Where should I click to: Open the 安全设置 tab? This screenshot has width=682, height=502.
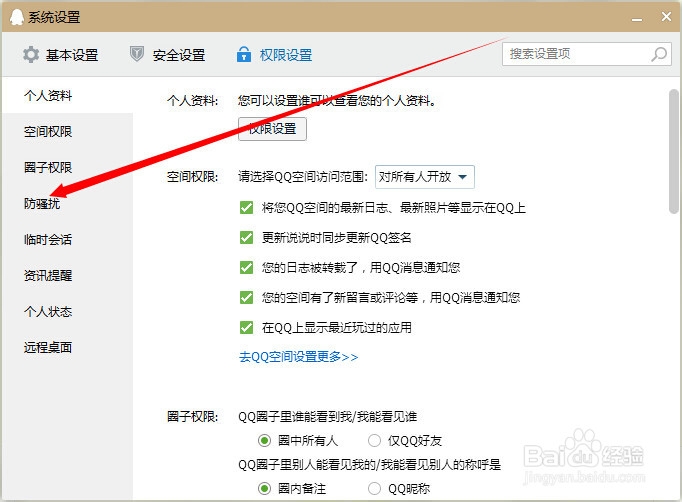coord(167,55)
